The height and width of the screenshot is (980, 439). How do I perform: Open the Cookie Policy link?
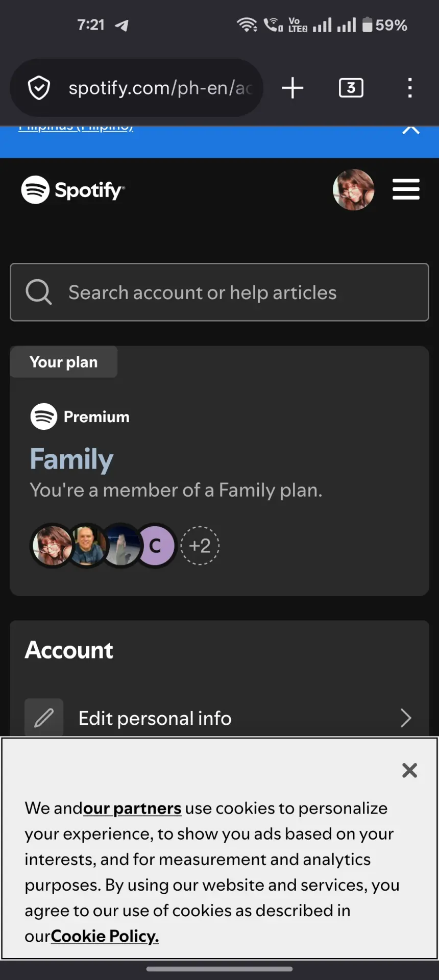click(105, 936)
